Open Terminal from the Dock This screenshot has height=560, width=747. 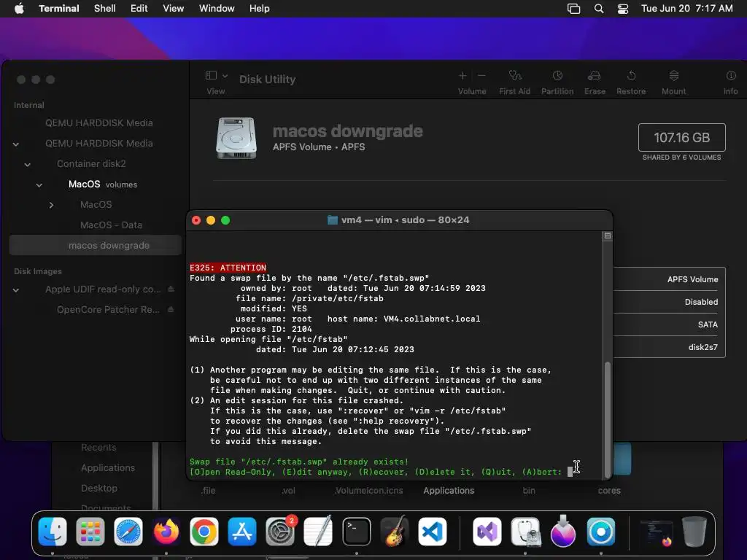(x=356, y=532)
